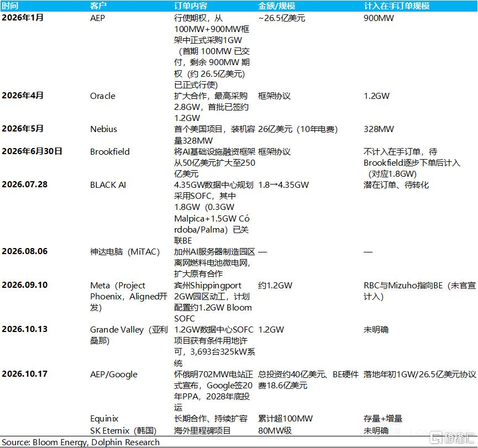Select the 26亿美元（10年电费）cell
The image size is (478, 448).
click(298, 129)
